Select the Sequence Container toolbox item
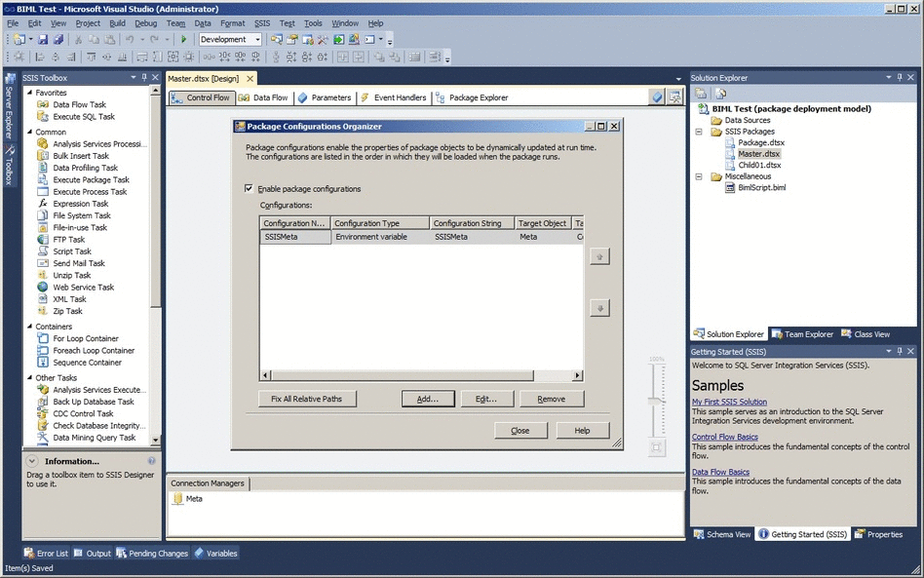The height and width of the screenshot is (578, 924). pyautogui.click(x=79, y=363)
